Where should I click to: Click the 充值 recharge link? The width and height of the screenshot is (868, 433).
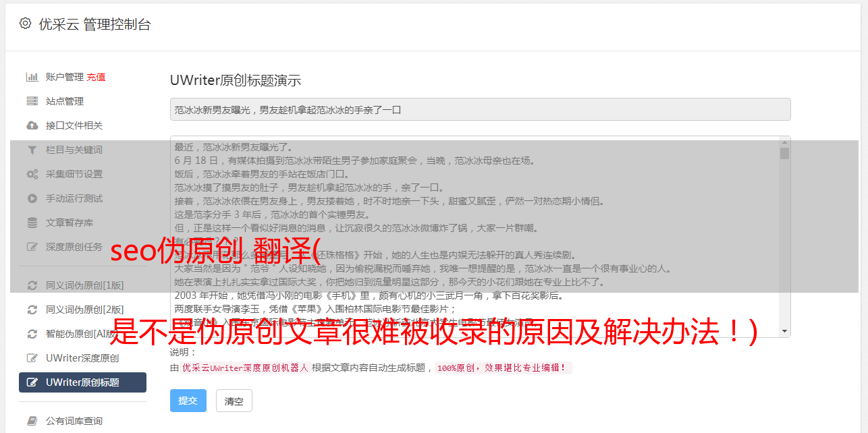coord(96,77)
